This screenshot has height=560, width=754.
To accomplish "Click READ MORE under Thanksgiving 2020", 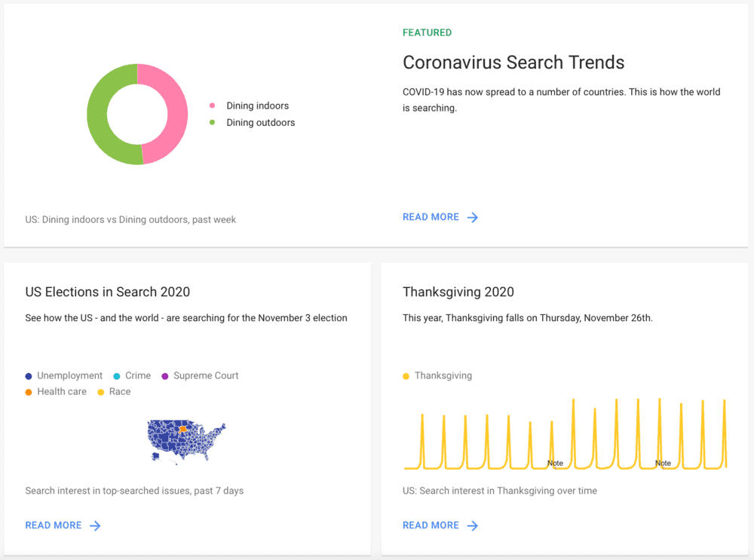I will [x=431, y=525].
